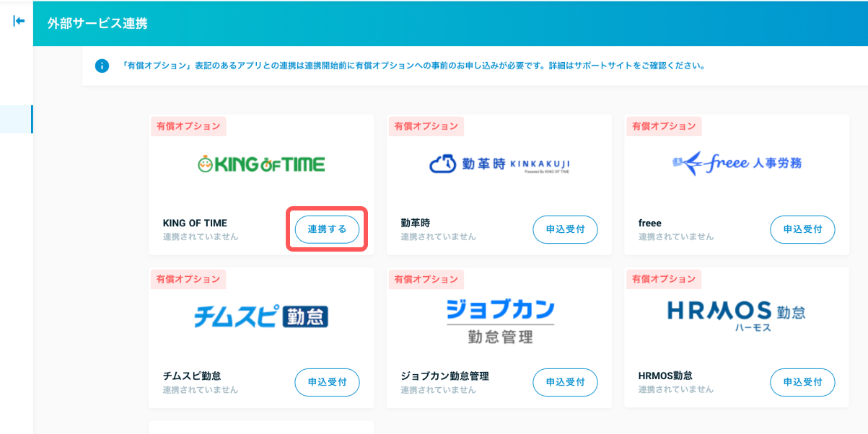The height and width of the screenshot is (434, 868).
Task: Click 申込受付 for チムスピ勤怠
Action: coord(328,382)
